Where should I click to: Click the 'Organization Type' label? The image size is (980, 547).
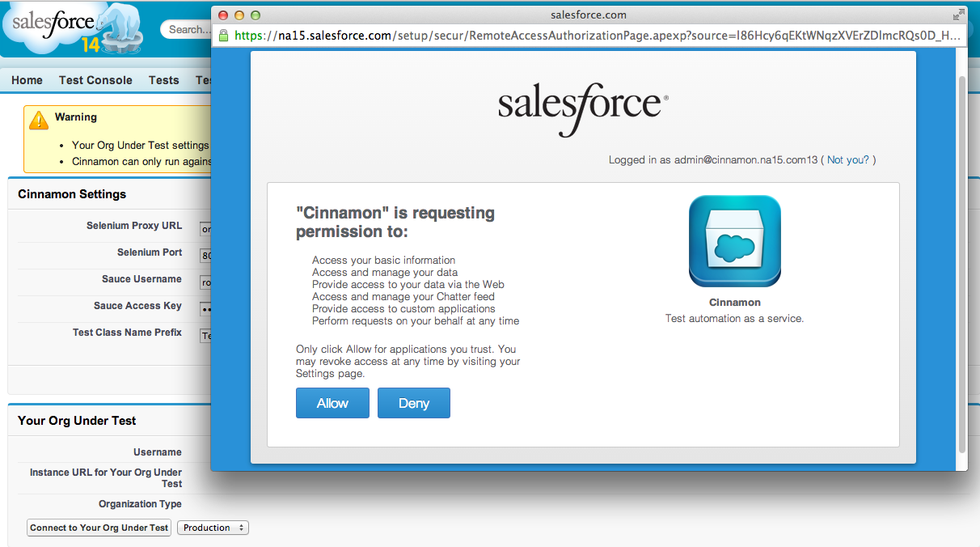[x=141, y=504]
